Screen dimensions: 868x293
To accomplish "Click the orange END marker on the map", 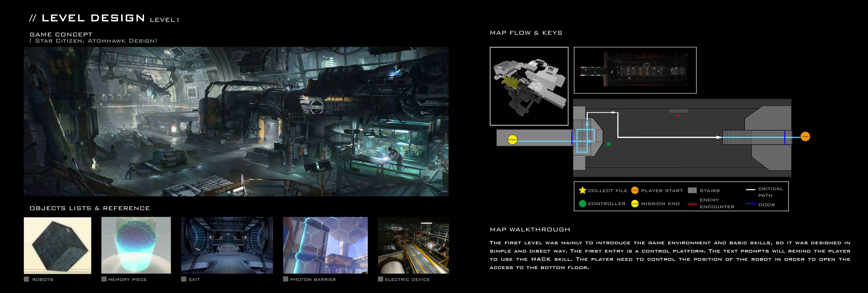I will pos(805,136).
